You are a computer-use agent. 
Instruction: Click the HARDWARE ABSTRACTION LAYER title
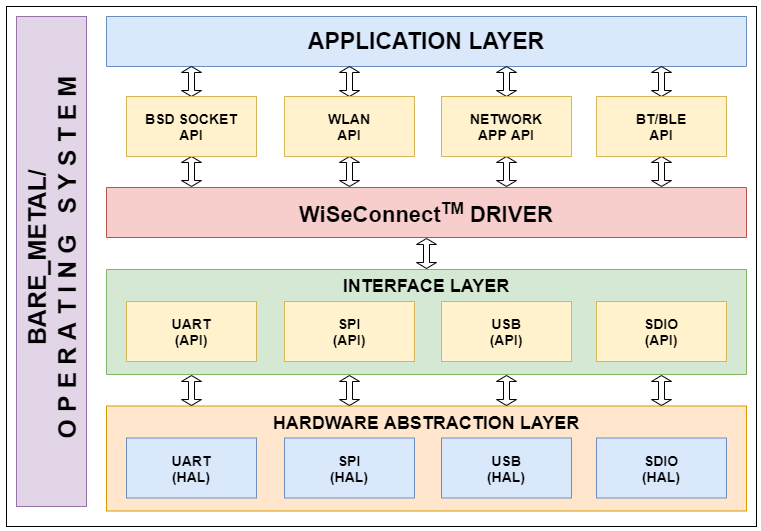point(426,423)
